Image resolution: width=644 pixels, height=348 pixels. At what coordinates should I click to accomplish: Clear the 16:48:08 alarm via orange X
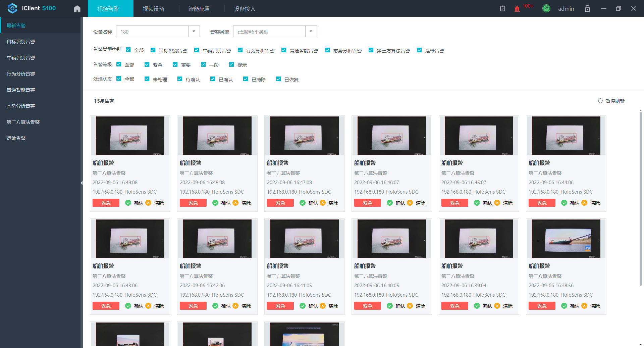[x=235, y=203]
